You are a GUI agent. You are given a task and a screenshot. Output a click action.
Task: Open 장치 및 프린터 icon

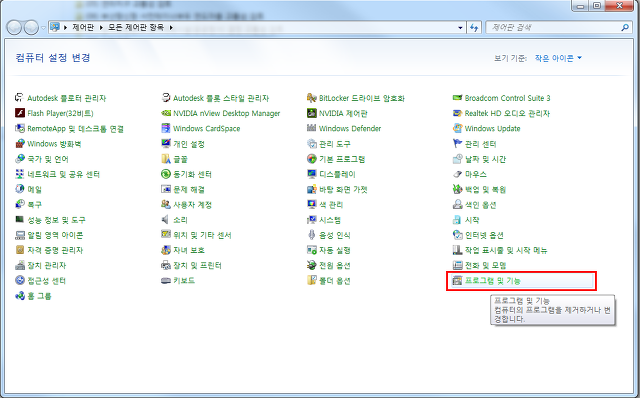pyautogui.click(x=166, y=265)
